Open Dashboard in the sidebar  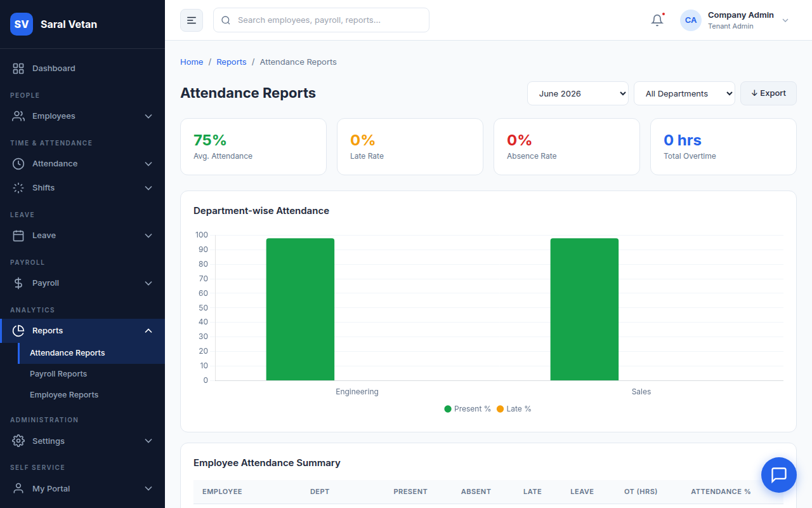82,69
